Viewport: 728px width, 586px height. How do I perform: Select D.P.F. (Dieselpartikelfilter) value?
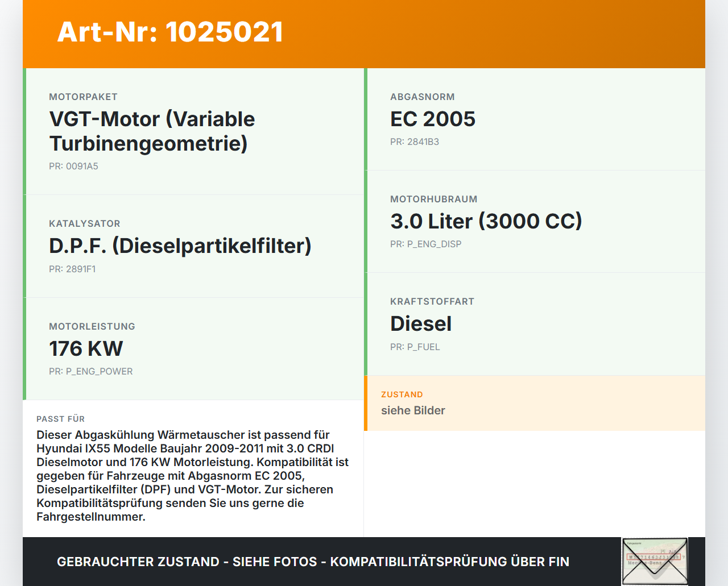tap(180, 246)
